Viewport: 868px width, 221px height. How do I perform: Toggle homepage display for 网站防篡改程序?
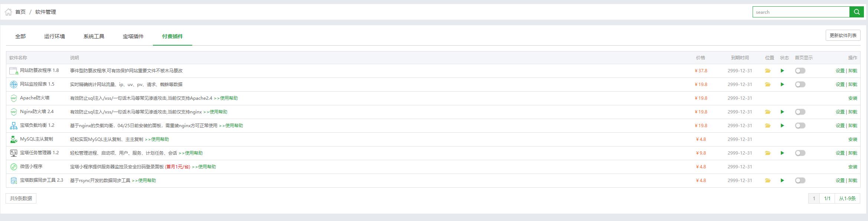(800, 71)
